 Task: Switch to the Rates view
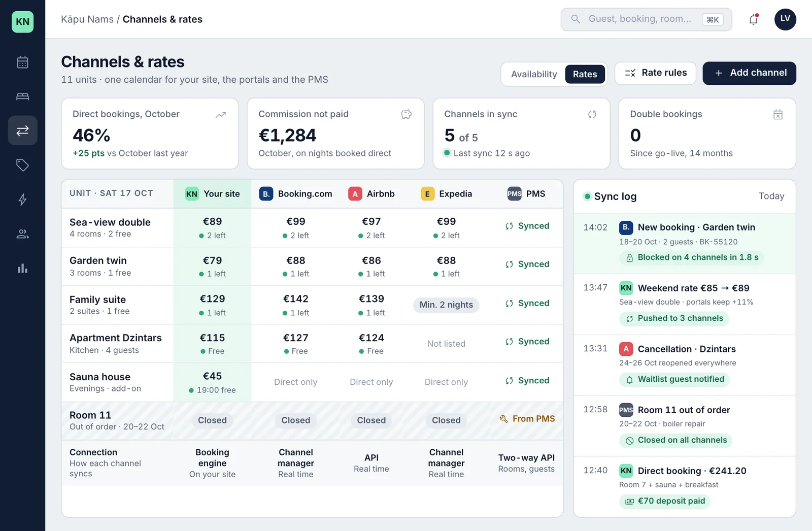tap(585, 74)
